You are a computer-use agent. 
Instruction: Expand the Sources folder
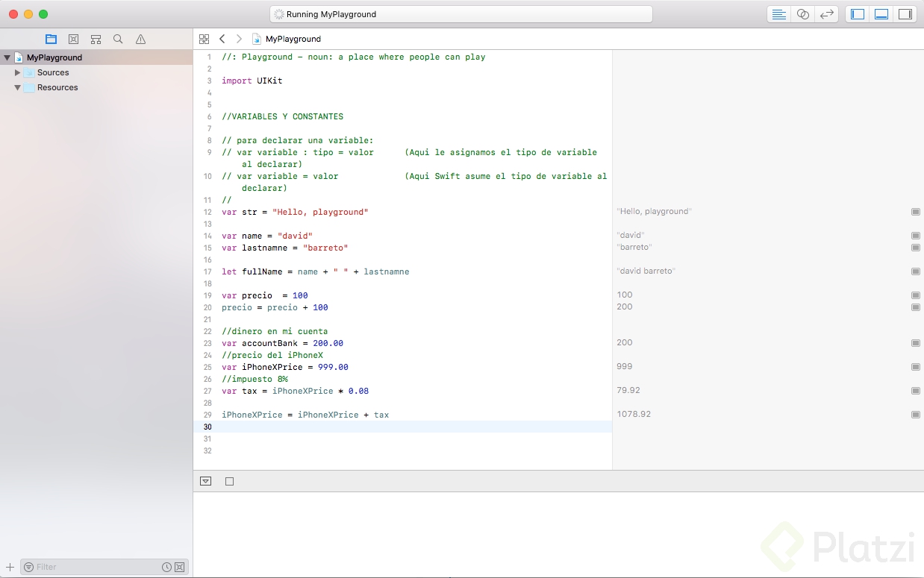tap(17, 72)
